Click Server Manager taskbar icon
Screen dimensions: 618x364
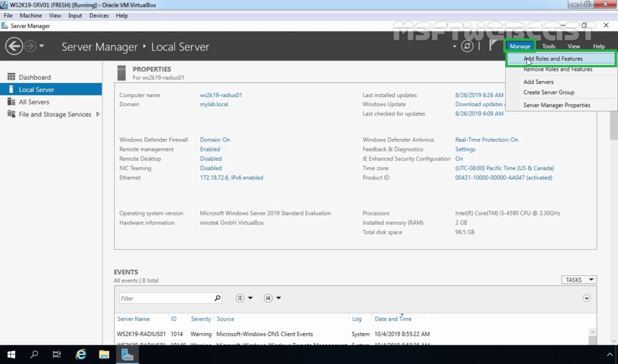tap(127, 354)
